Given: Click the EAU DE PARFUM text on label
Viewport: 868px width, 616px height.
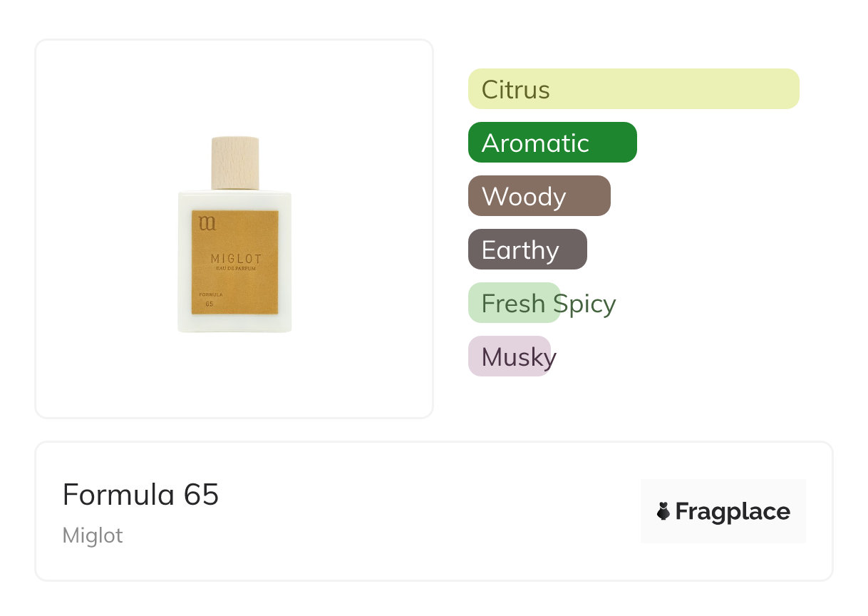Looking at the screenshot, I should click(x=236, y=269).
